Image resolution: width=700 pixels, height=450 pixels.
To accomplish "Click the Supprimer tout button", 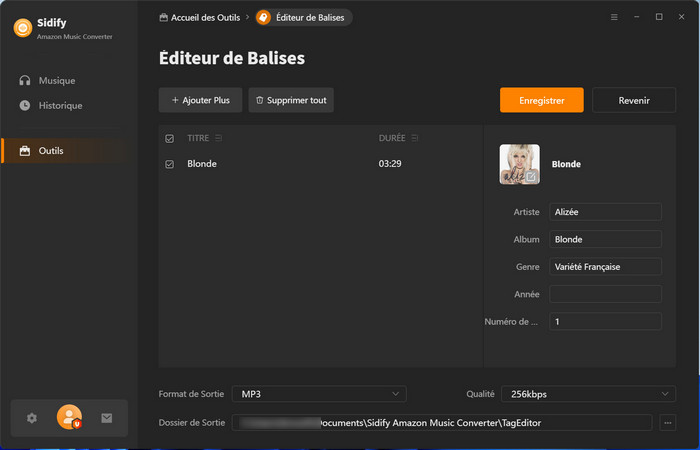I will (x=290, y=100).
